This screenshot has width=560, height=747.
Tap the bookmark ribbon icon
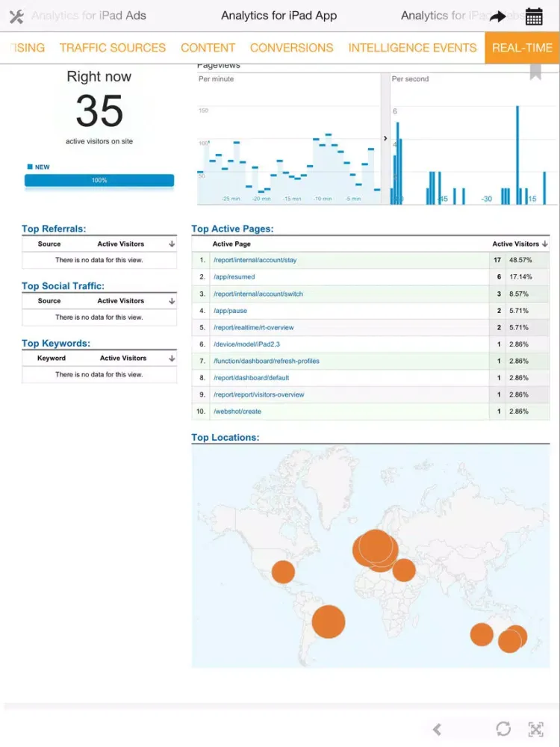pyautogui.click(x=535, y=72)
